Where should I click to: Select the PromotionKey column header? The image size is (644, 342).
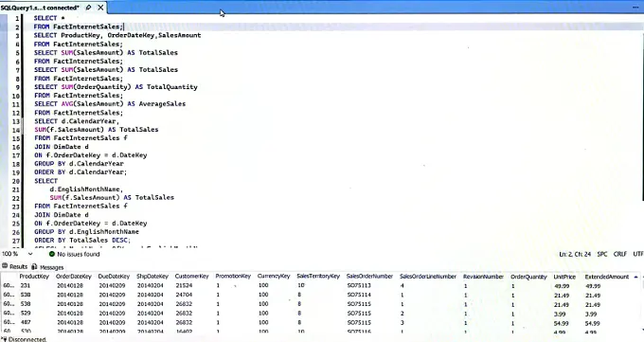(x=233, y=277)
